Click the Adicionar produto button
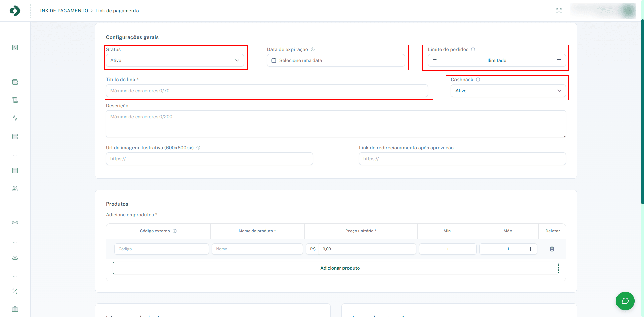The width and height of the screenshot is (644, 317). (336, 268)
